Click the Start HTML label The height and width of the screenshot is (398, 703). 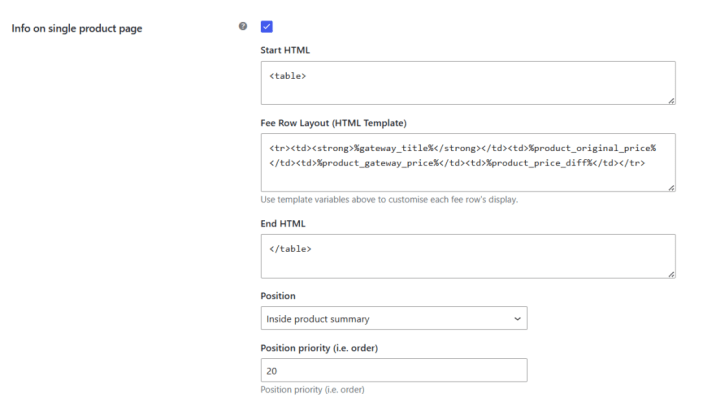click(x=285, y=50)
